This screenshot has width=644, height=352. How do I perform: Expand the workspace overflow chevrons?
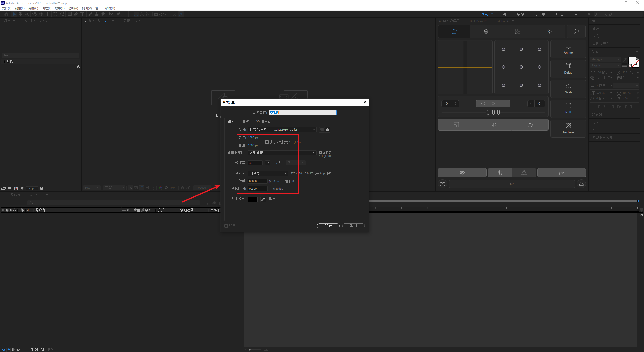(589, 14)
